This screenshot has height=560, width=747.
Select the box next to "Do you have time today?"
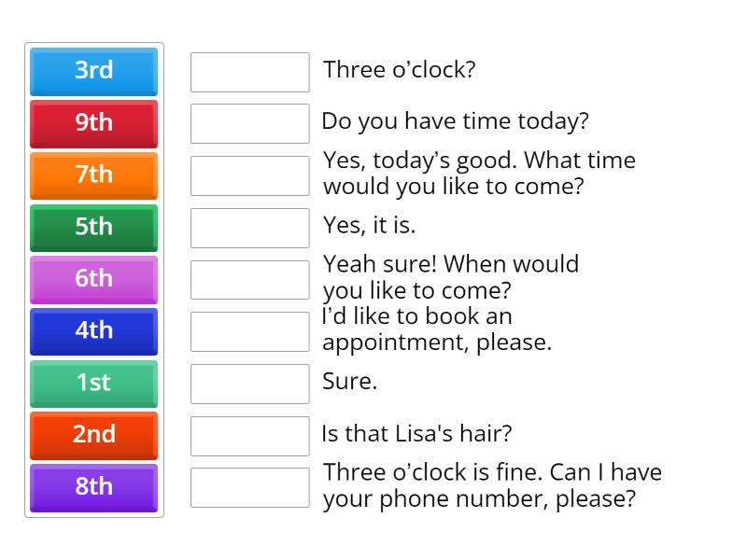(249, 123)
